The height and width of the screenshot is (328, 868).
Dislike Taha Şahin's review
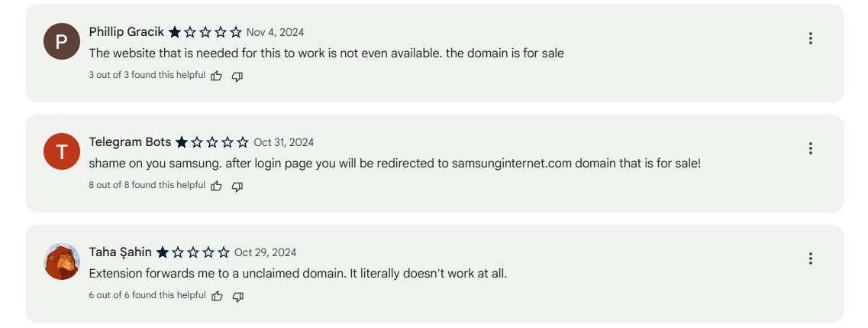coord(237,296)
